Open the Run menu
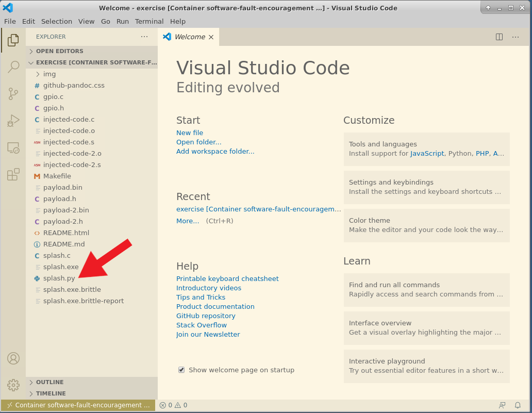Viewport: 532px width, 413px height. [x=123, y=21]
